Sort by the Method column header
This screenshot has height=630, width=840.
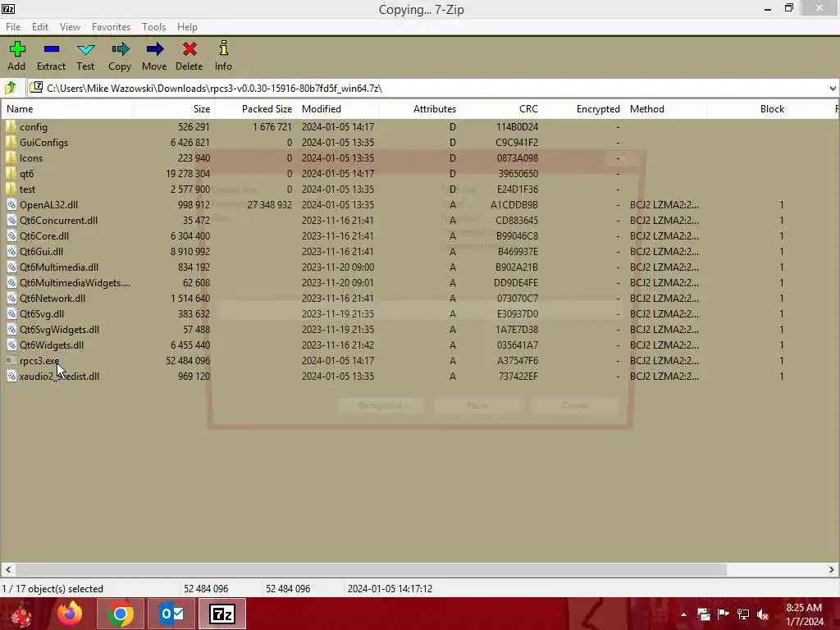(x=666, y=109)
